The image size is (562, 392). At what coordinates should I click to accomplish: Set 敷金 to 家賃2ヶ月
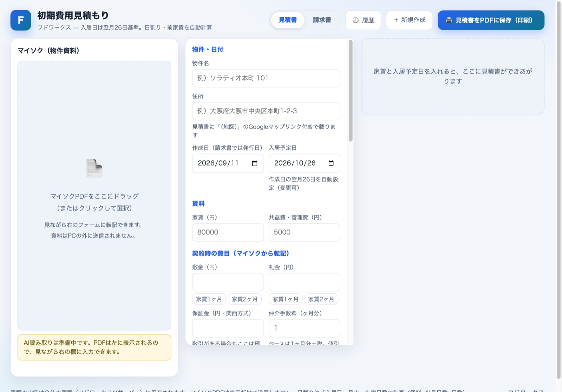(x=245, y=299)
